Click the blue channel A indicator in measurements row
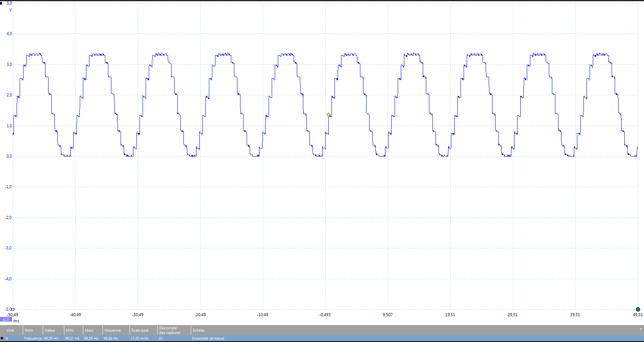 [x=2, y=338]
